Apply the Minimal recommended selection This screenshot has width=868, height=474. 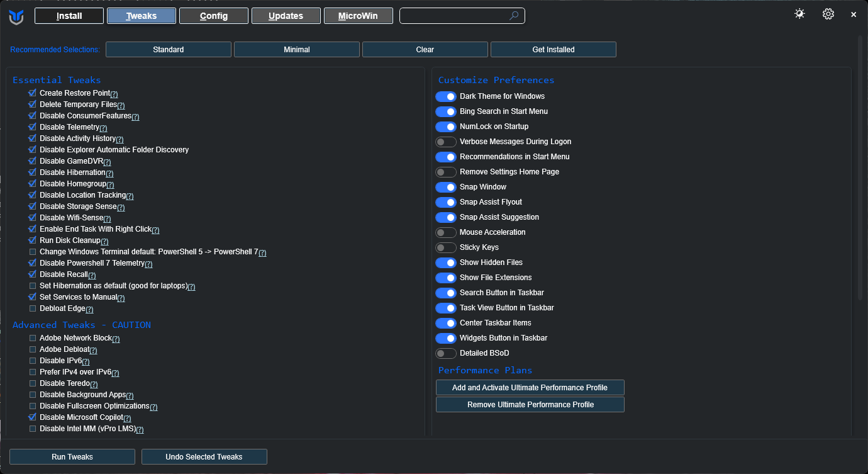[297, 50]
